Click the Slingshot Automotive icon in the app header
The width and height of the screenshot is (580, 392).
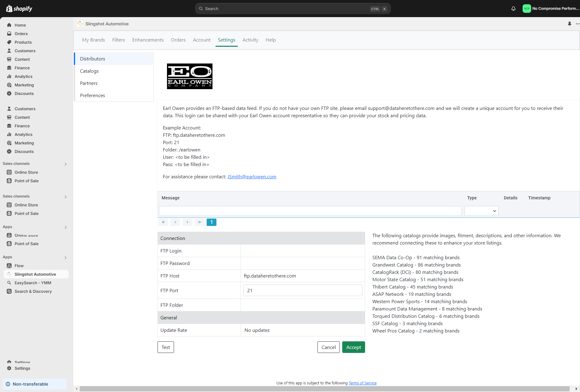coord(80,24)
